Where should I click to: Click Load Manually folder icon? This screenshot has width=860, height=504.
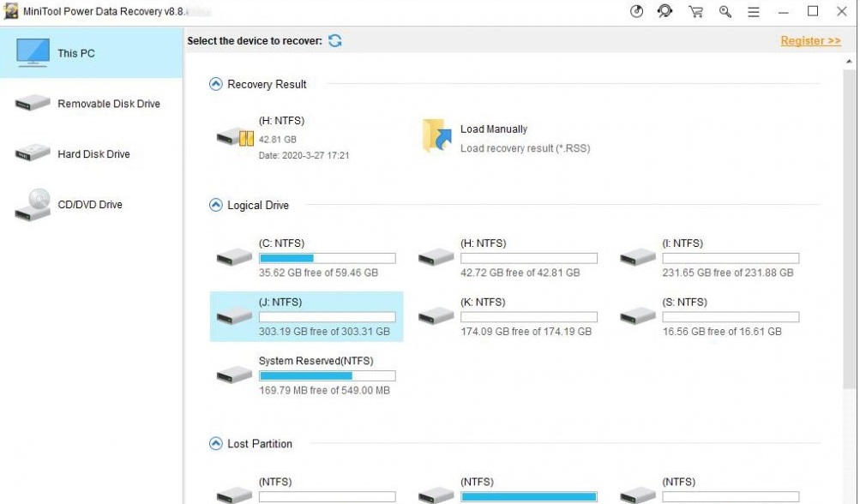pos(437,135)
